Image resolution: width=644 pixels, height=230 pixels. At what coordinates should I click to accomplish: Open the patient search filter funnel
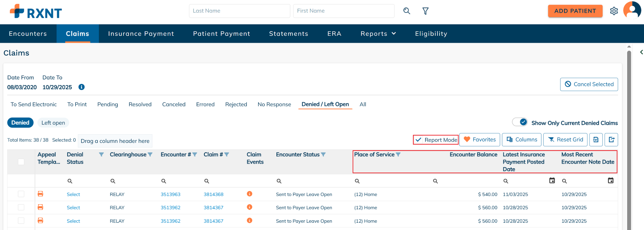(425, 11)
